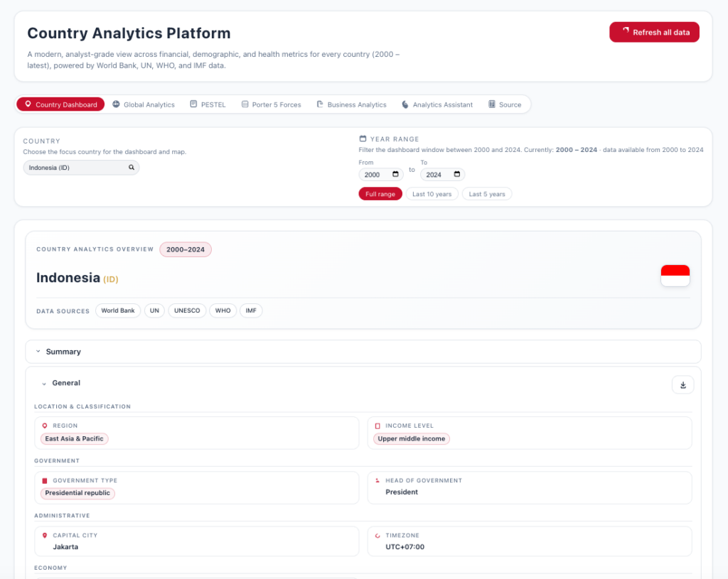Click the Indonesia flag image
728x579 pixels.
tap(675, 276)
